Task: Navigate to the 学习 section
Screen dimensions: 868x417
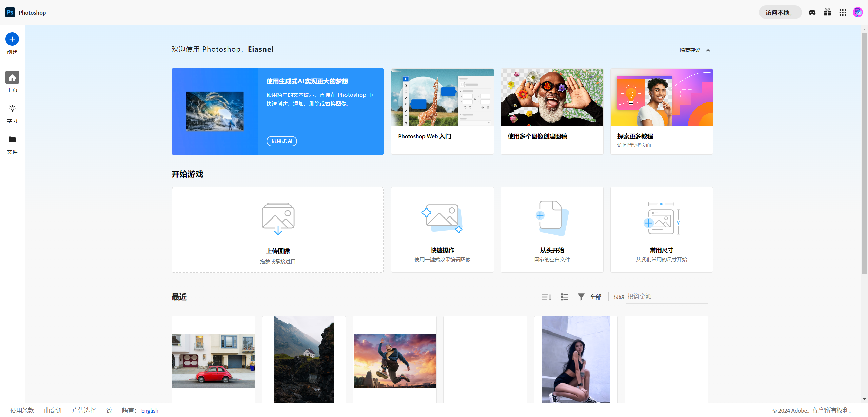Action: (12, 108)
